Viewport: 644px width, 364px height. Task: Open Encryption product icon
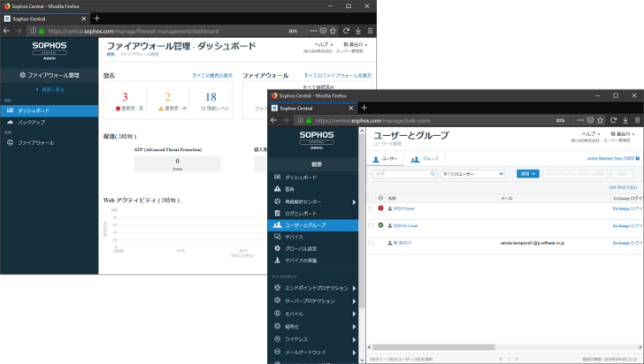point(278,326)
